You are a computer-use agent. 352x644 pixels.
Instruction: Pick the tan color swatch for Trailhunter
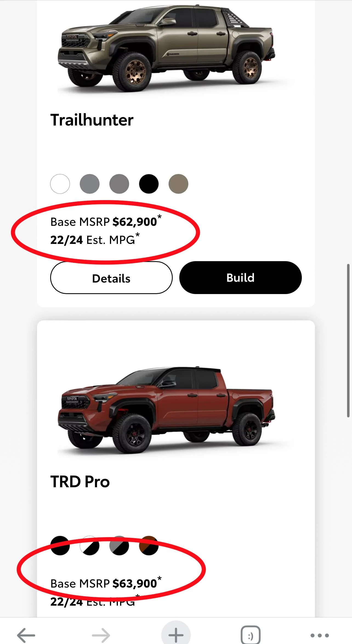coord(178,184)
